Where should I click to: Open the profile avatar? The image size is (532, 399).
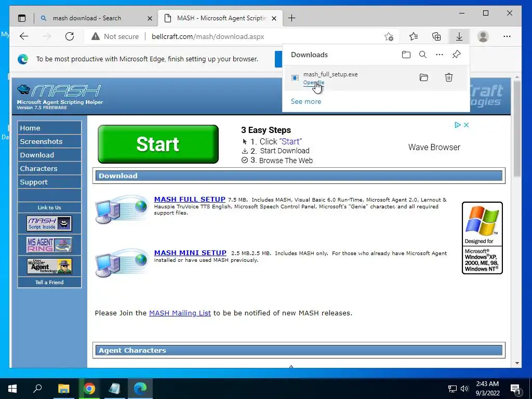click(x=483, y=36)
